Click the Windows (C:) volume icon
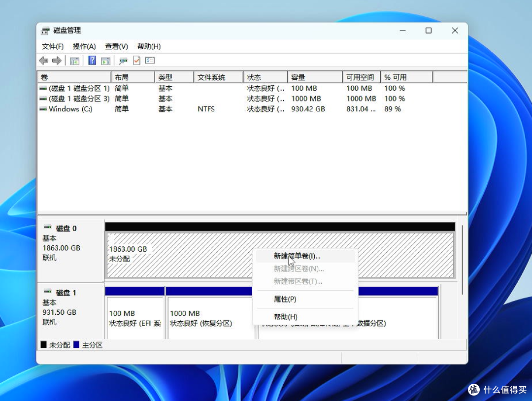Image resolution: width=532 pixels, height=401 pixels. [x=43, y=109]
